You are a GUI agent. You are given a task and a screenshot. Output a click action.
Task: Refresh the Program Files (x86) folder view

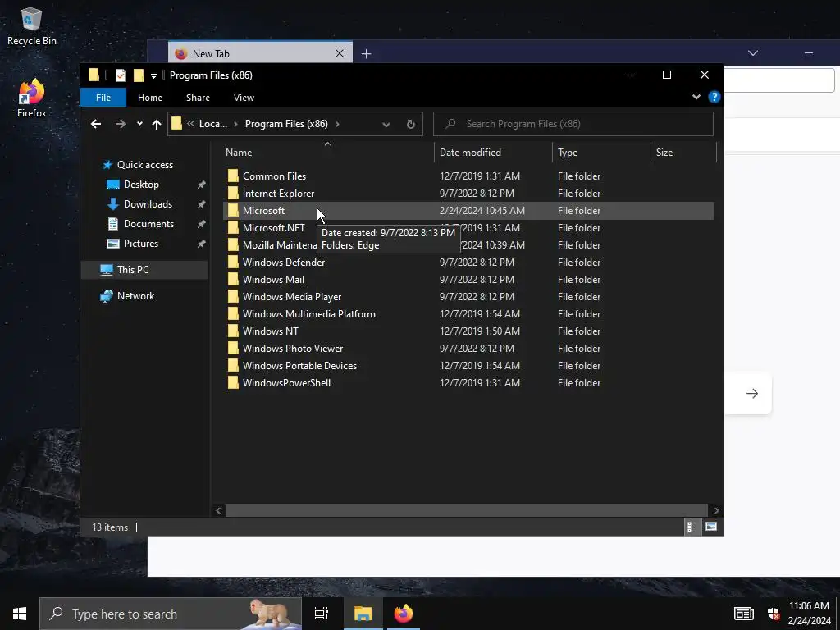tap(411, 125)
